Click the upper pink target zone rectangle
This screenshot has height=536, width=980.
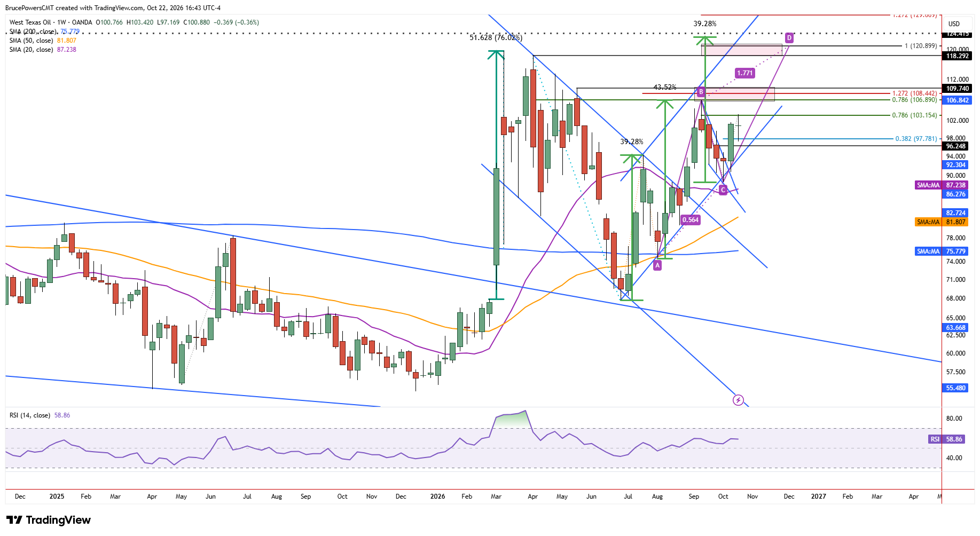coord(742,50)
